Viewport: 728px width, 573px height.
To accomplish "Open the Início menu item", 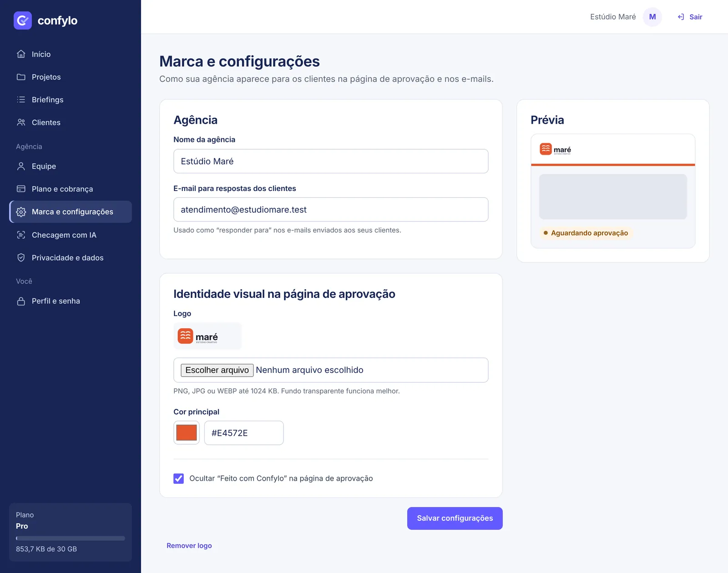I will (x=71, y=54).
